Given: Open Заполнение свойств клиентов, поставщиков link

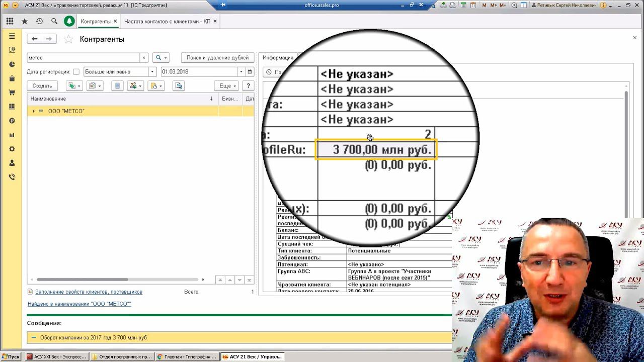Looking at the screenshot, I should pos(89,292).
